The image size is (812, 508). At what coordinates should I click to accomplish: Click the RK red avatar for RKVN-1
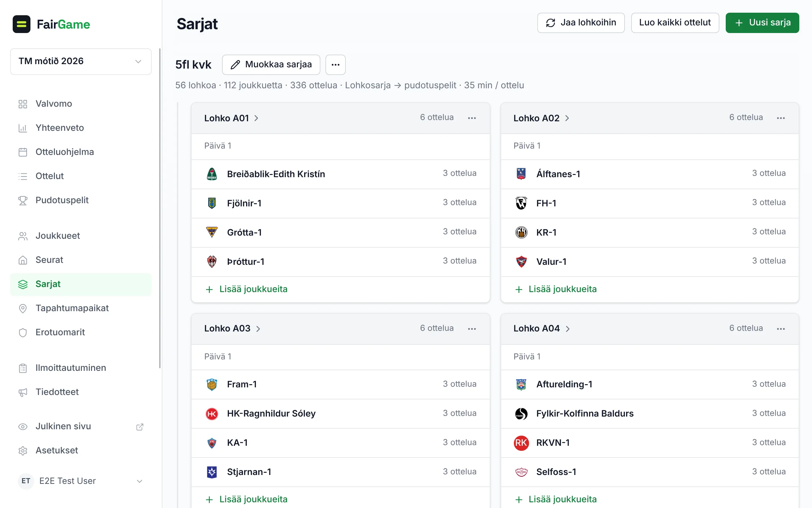coord(521,443)
